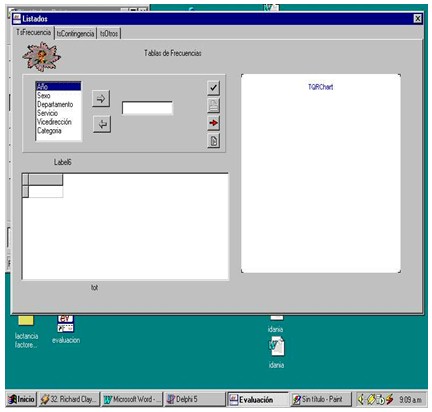The width and height of the screenshot is (432, 412).
Task: Click the grid's gray header cell
Action: (46, 179)
